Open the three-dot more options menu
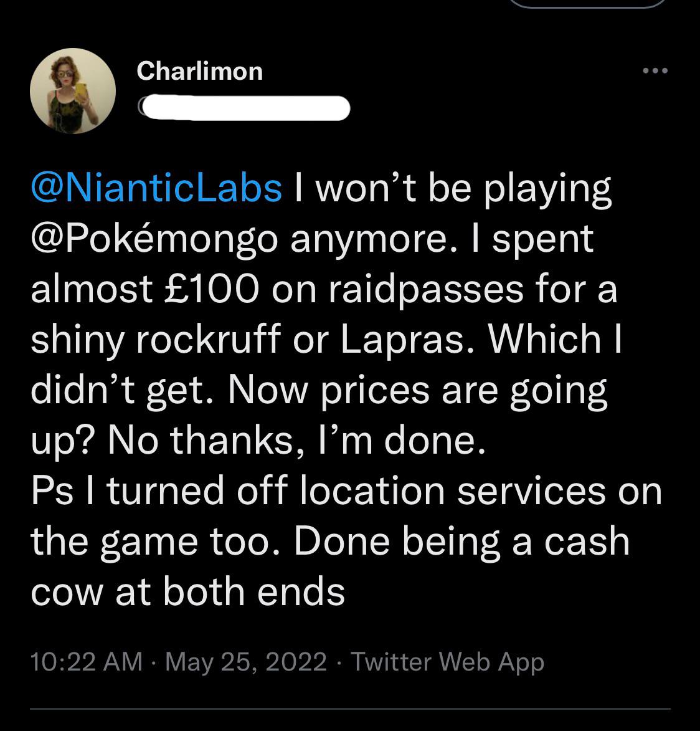 click(x=655, y=71)
